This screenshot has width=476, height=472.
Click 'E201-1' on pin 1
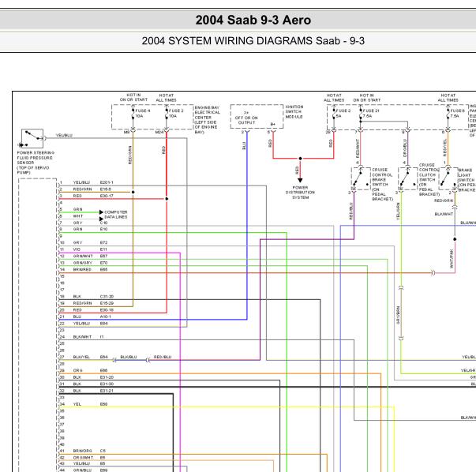107,182
